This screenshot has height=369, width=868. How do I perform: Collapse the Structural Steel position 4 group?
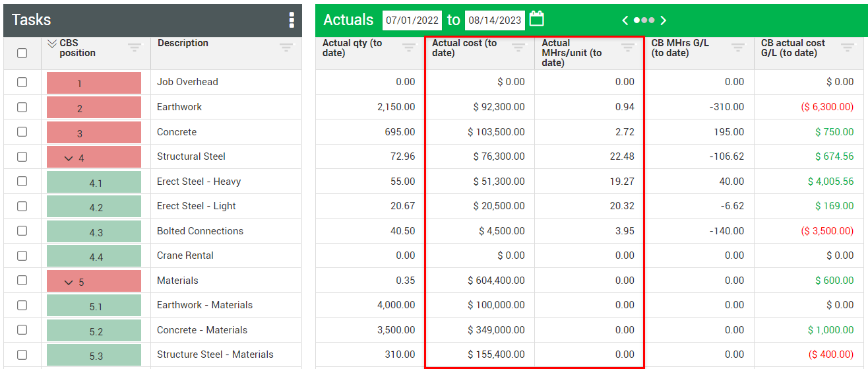68,158
